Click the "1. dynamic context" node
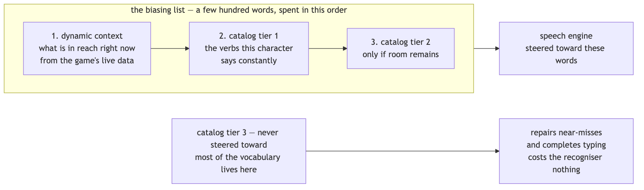Viewport: 644px width, 190px height. (x=87, y=49)
